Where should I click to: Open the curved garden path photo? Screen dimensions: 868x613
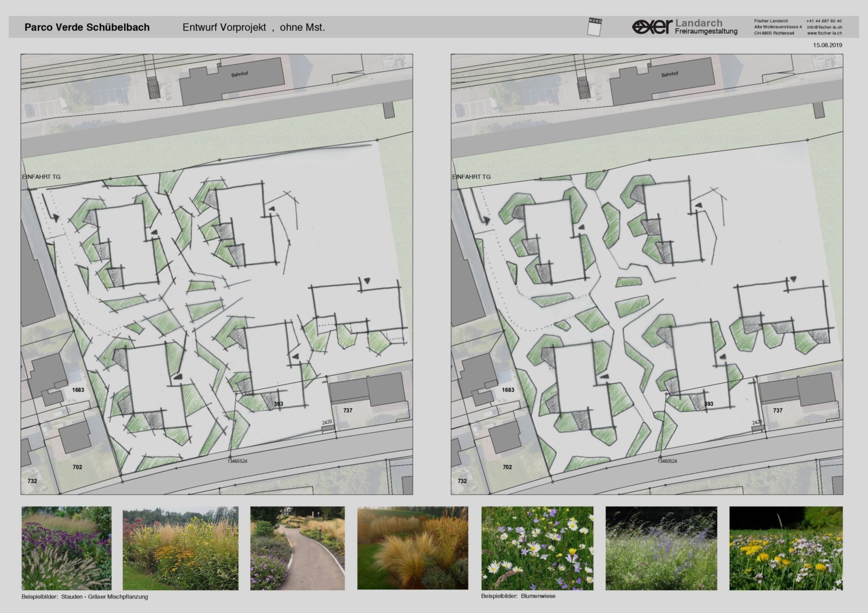pyautogui.click(x=297, y=547)
